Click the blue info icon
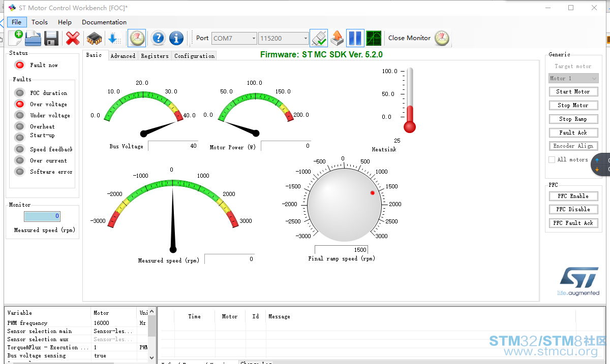Viewport: 610px width, 364px height. point(176,38)
